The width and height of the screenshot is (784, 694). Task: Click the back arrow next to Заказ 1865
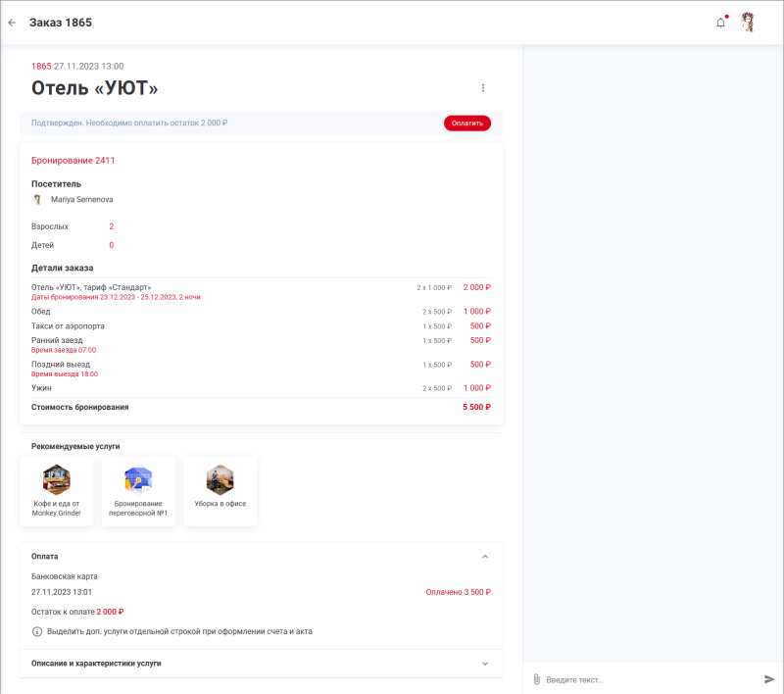click(12, 22)
